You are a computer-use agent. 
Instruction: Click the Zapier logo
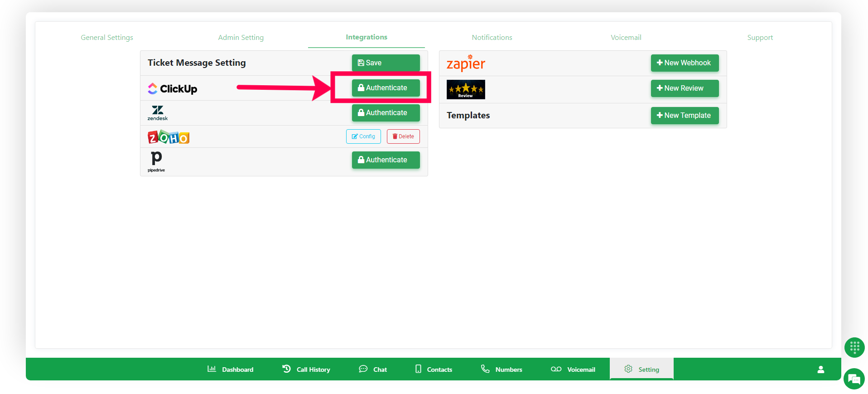pyautogui.click(x=466, y=63)
